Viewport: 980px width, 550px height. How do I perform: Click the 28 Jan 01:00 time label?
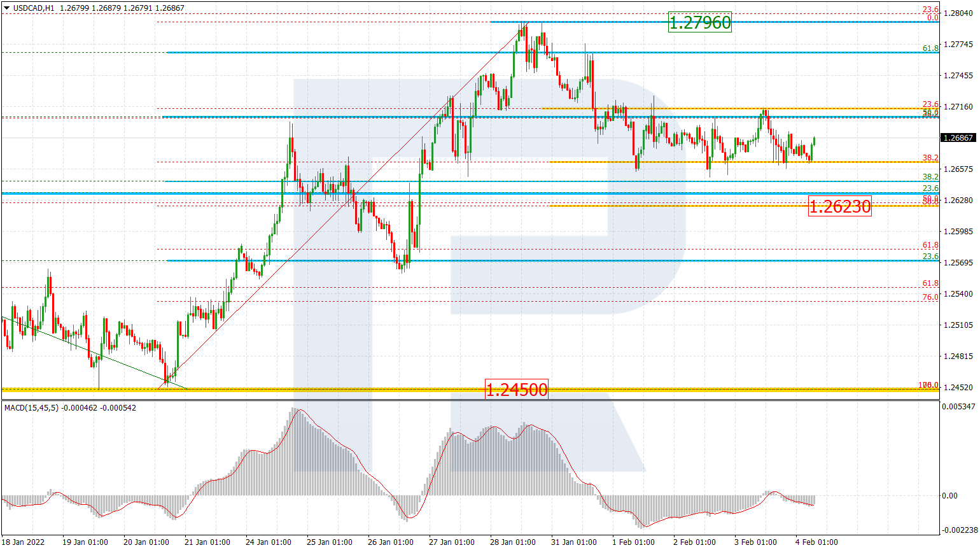(x=513, y=542)
